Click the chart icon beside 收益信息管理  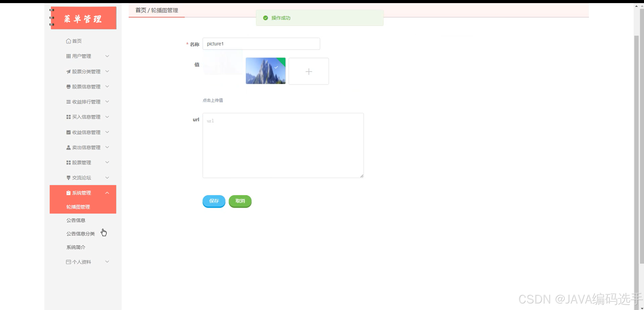point(68,132)
